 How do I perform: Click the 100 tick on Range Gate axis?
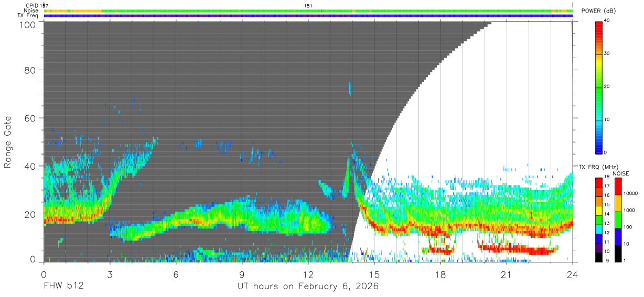tap(27, 25)
